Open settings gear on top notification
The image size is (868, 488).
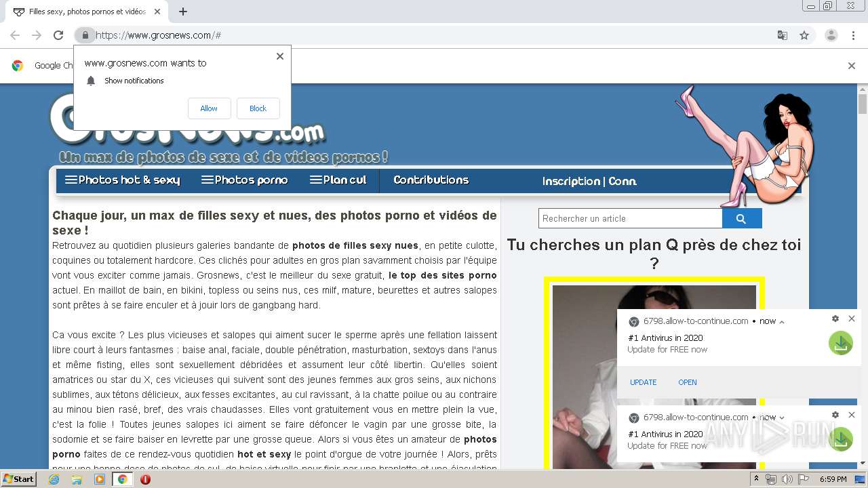(835, 319)
